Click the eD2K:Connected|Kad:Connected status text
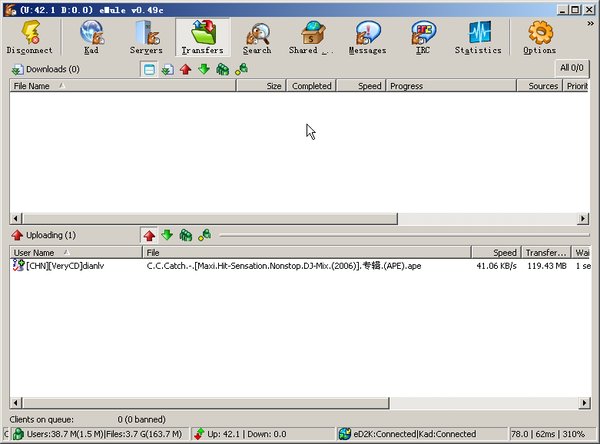This screenshot has height=444, width=600. click(415, 434)
